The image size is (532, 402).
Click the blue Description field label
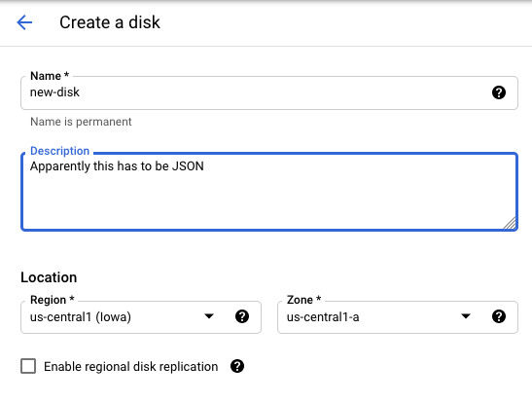pos(59,151)
